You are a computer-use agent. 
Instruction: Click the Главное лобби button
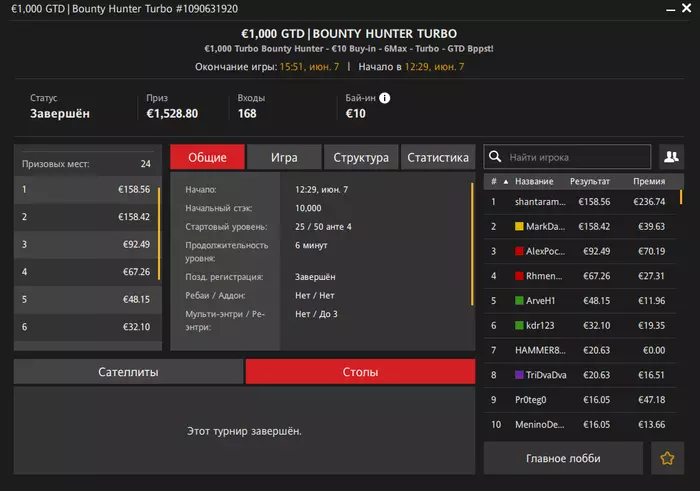[563, 458]
